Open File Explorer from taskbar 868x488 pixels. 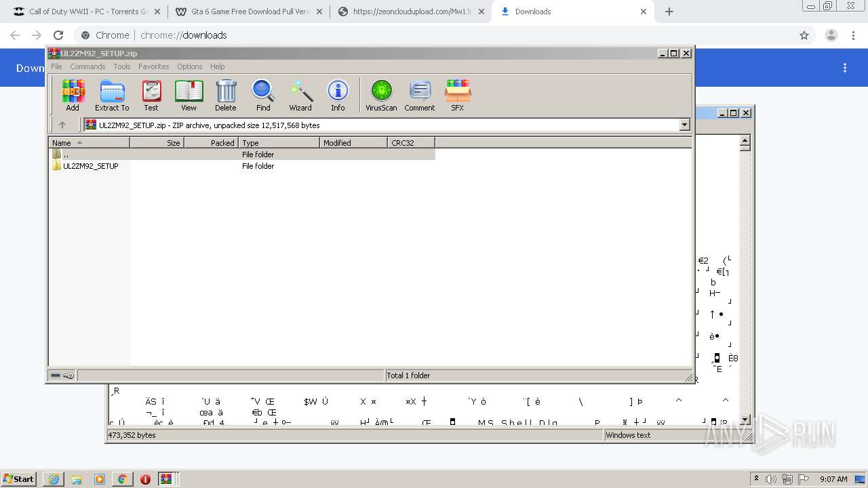point(77,479)
